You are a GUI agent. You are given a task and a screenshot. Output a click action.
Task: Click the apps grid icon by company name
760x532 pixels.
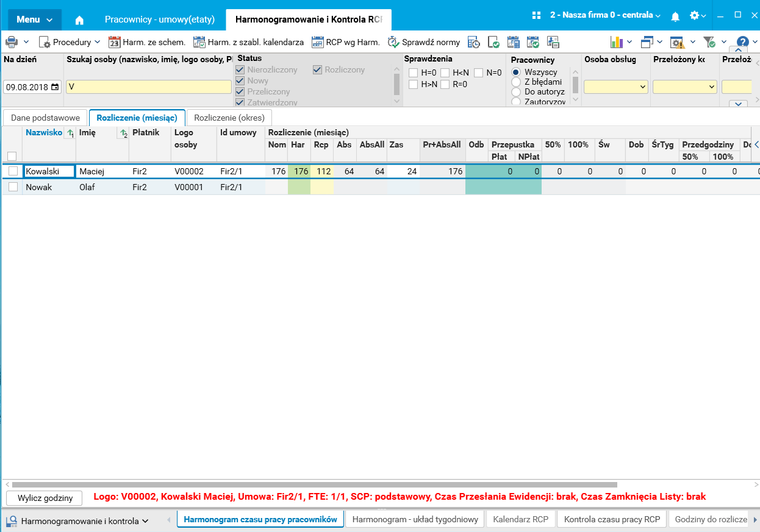(537, 15)
